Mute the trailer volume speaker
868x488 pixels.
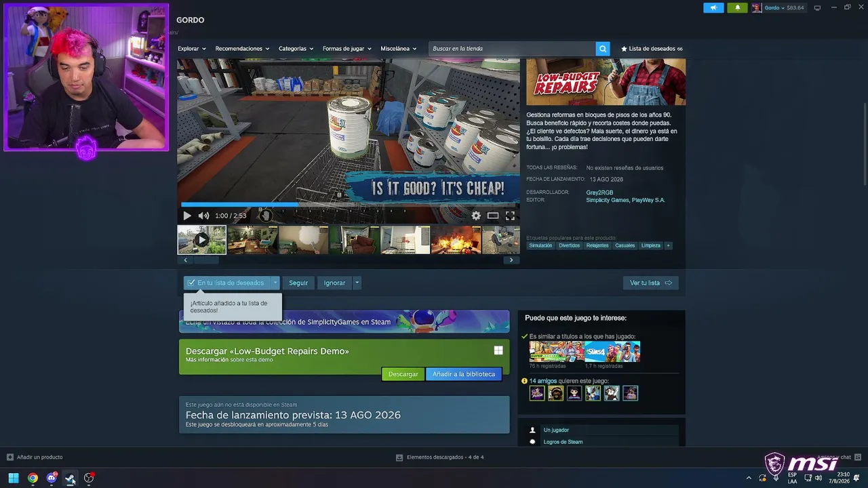click(x=203, y=216)
